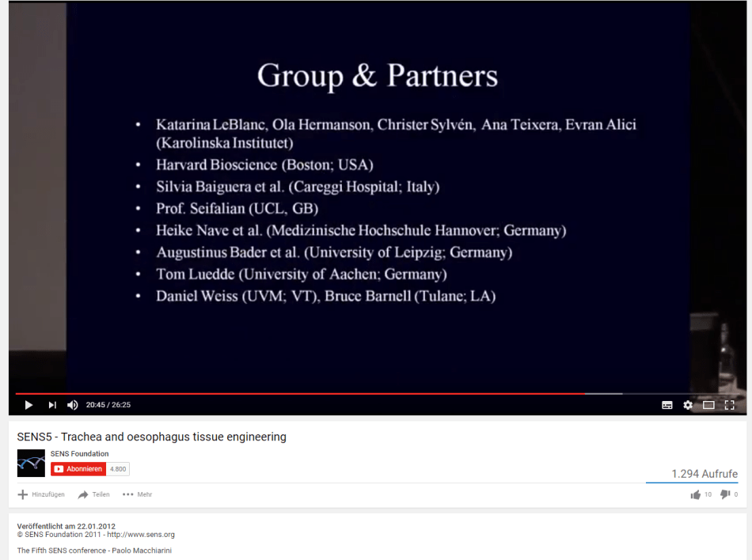Dislike the video with thumbs down icon

724,494
